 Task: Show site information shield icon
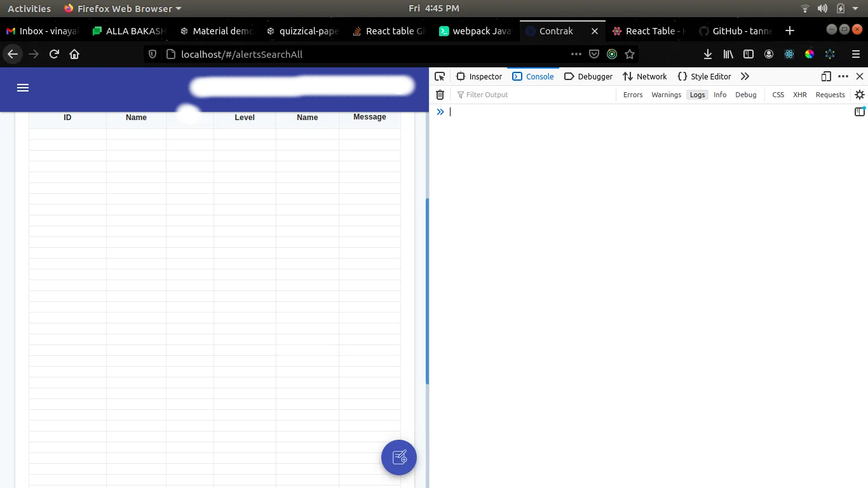pyautogui.click(x=153, y=55)
